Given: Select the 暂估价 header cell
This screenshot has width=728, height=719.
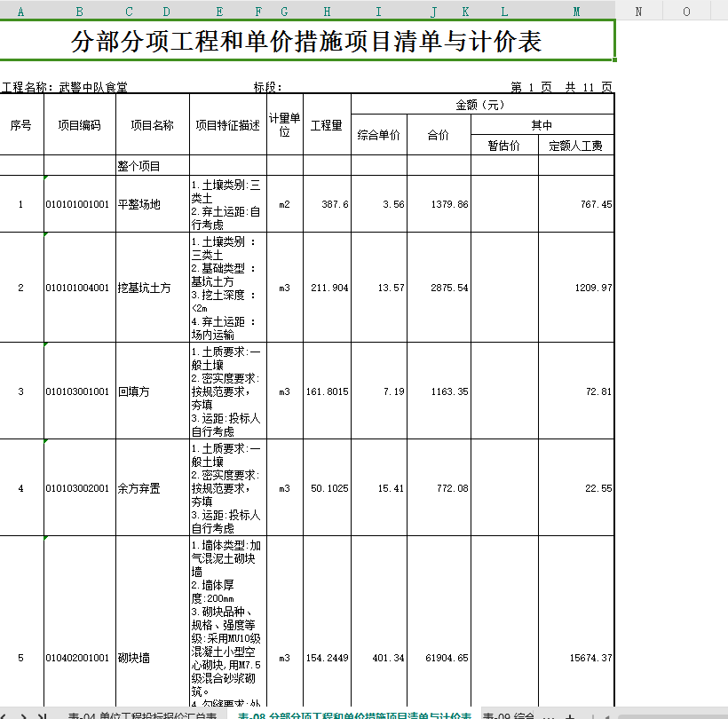Looking at the screenshot, I should click(x=504, y=146).
